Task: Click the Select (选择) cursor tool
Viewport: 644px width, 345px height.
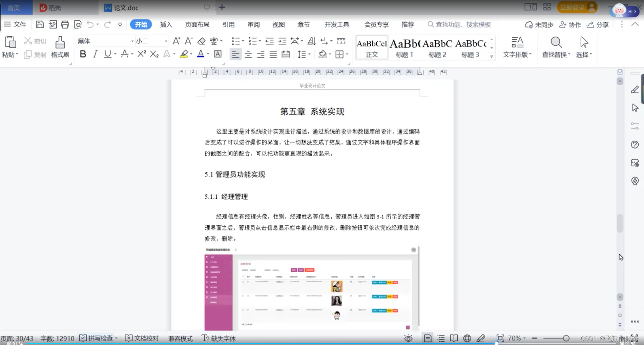Action: 584,47
